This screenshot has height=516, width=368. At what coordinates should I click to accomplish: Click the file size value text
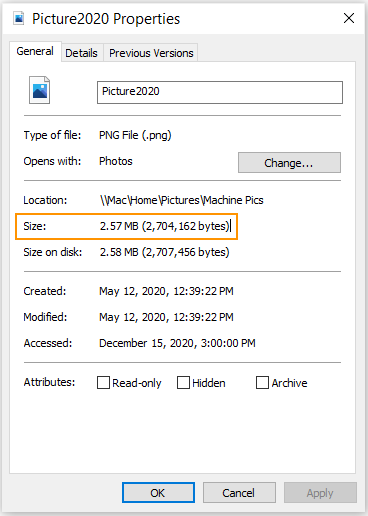click(165, 226)
